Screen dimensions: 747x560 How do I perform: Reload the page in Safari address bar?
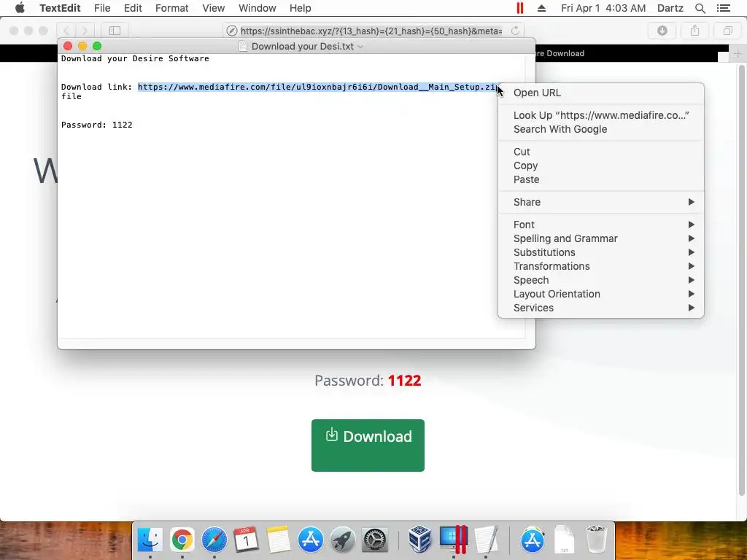515,31
